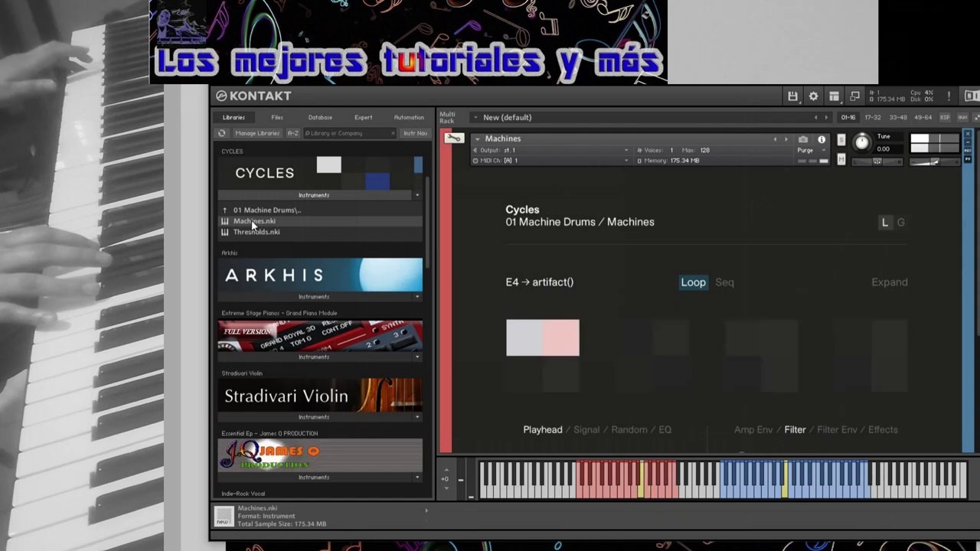The image size is (980, 551).
Task: Click previous instrument arrow beside Machines
Action: [775, 139]
